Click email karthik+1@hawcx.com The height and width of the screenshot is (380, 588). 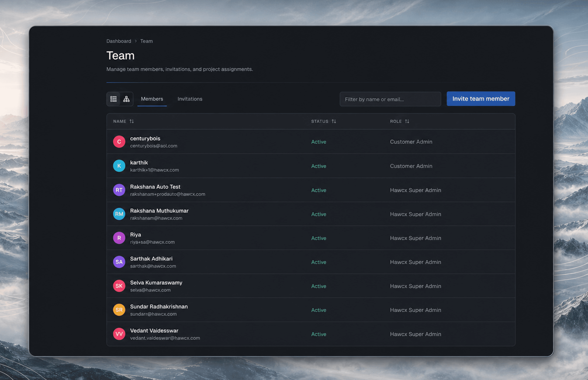154,170
